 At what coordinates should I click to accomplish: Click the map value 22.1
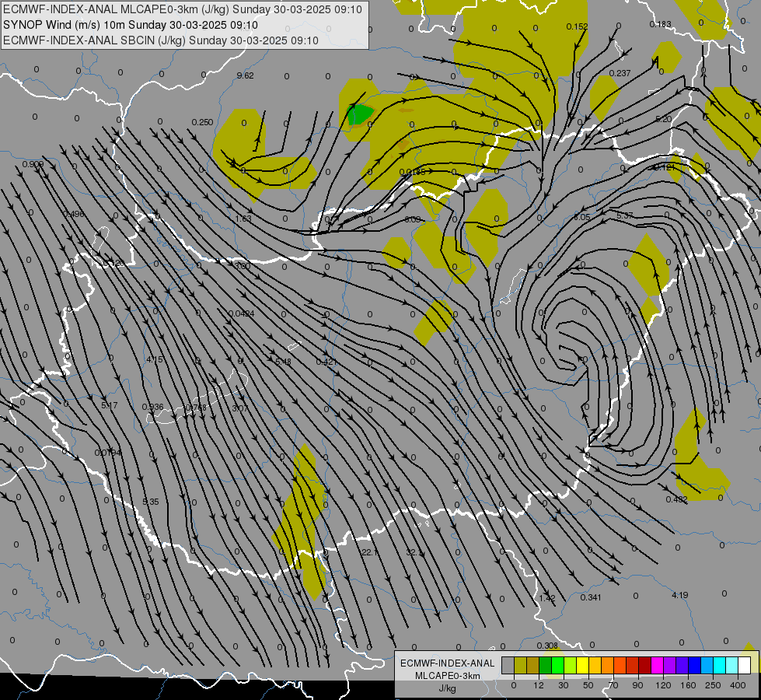(x=370, y=552)
